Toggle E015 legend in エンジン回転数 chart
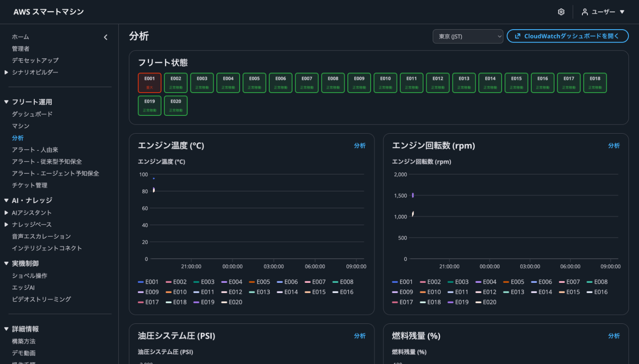 (x=570, y=292)
